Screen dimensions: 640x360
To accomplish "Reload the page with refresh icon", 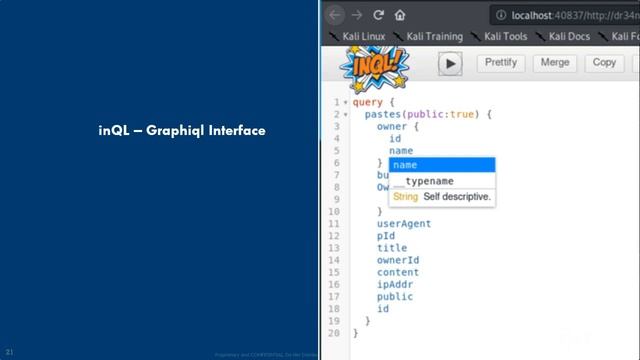I will (x=378, y=15).
